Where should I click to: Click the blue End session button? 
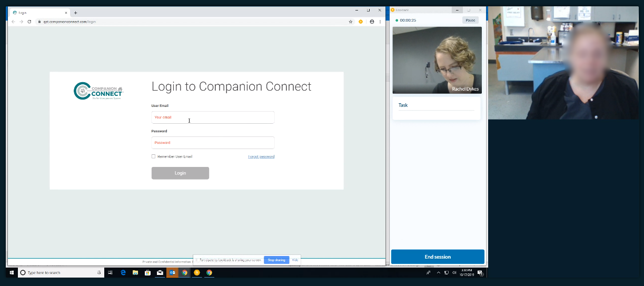438,257
